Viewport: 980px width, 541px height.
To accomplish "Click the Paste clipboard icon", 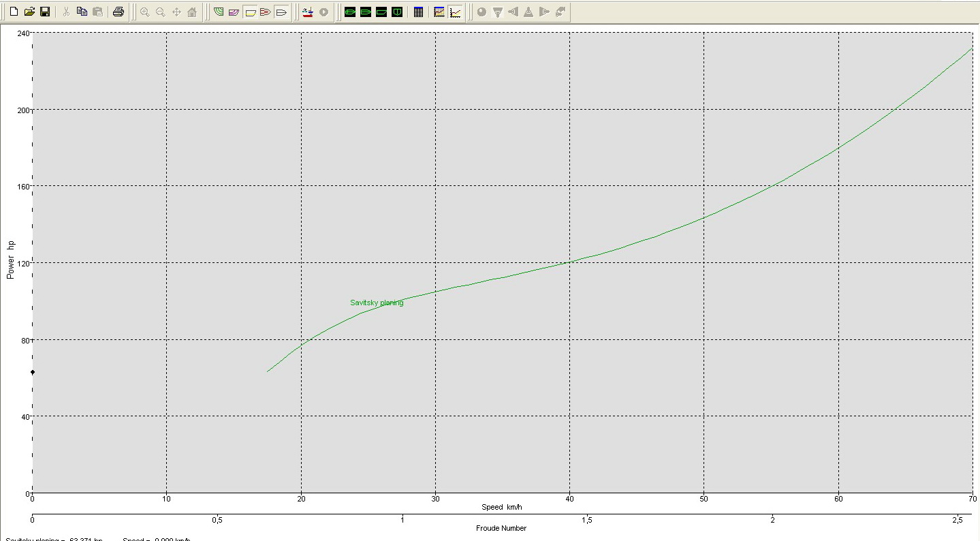I will coord(97,12).
